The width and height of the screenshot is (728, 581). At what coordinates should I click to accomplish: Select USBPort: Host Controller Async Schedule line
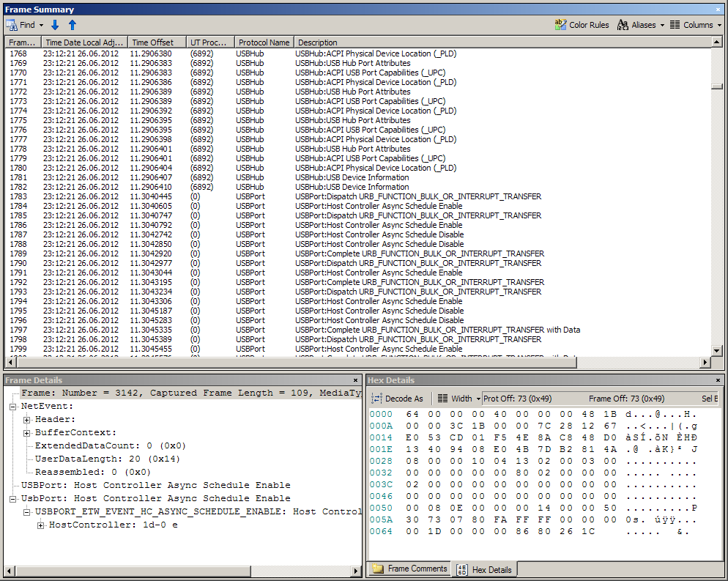point(155,485)
